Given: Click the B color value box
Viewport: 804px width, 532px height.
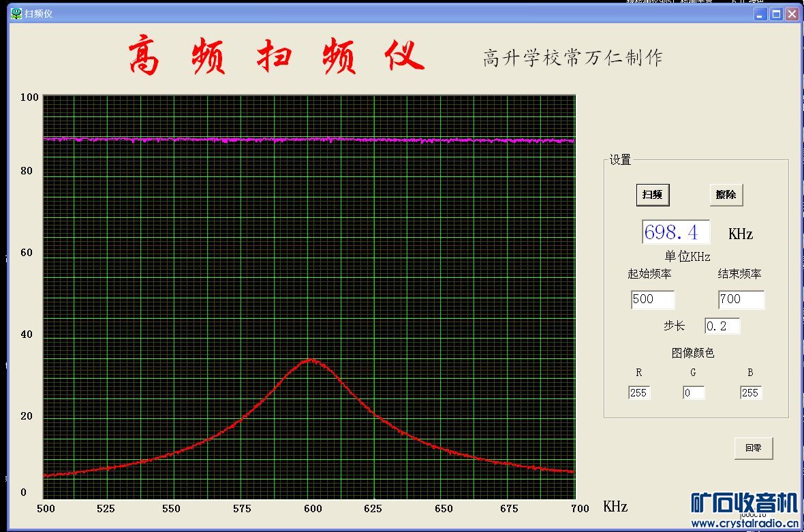Looking at the screenshot, I should click(750, 393).
